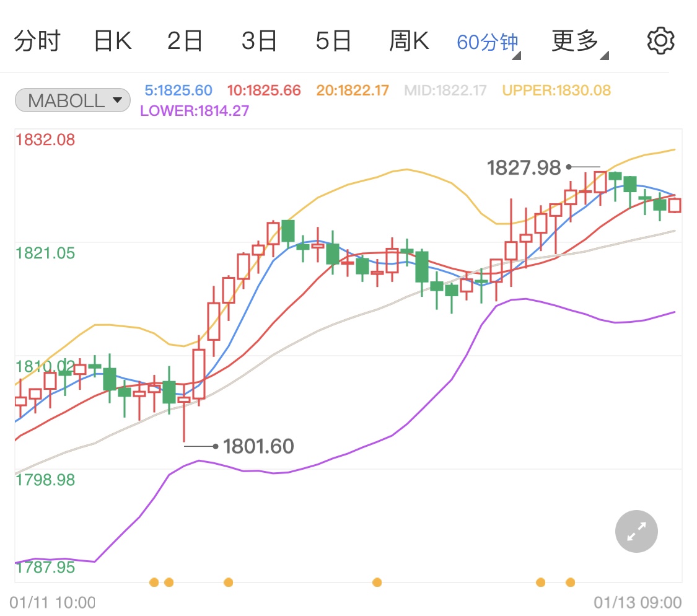Switch to 日K tab
The image size is (697, 616).
(x=113, y=41)
